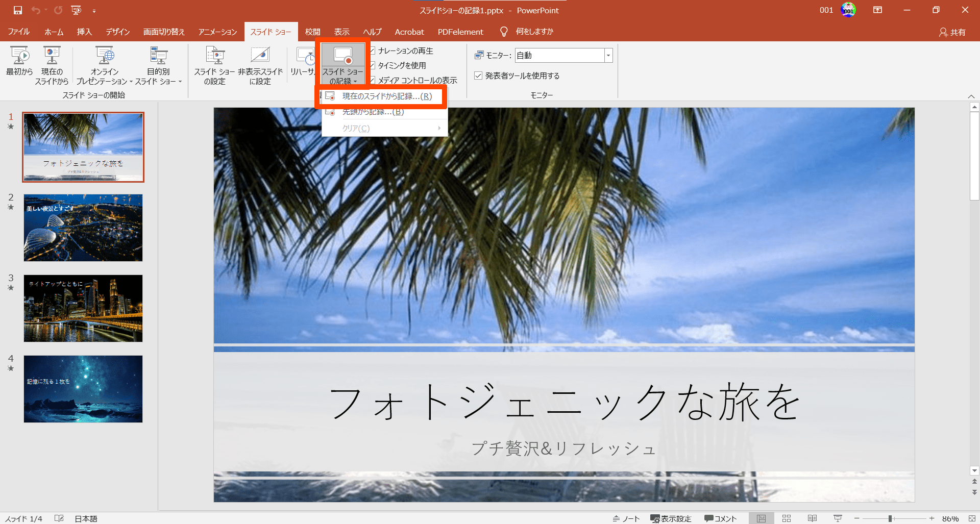The height and width of the screenshot is (524, 980).
Task: Select 現在のスライドから記録 menu item
Action: click(386, 96)
